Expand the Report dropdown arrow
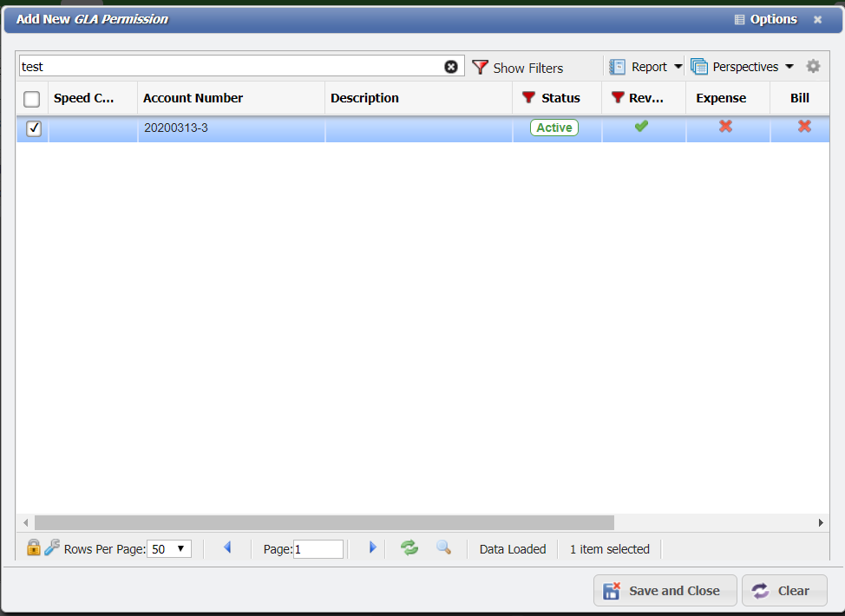 [679, 66]
